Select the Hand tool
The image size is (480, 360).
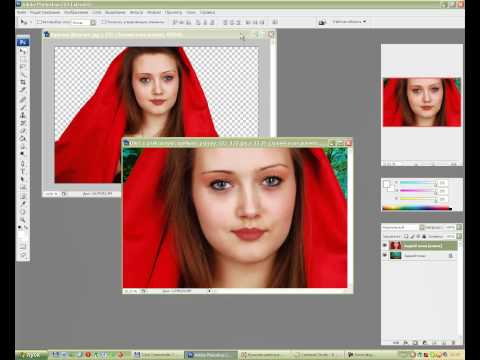pos(23,212)
